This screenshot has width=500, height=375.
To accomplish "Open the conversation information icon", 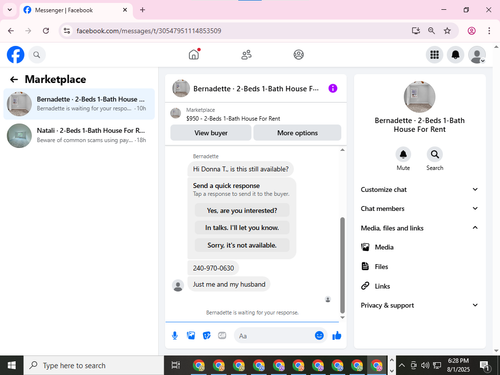I will pos(333,88).
